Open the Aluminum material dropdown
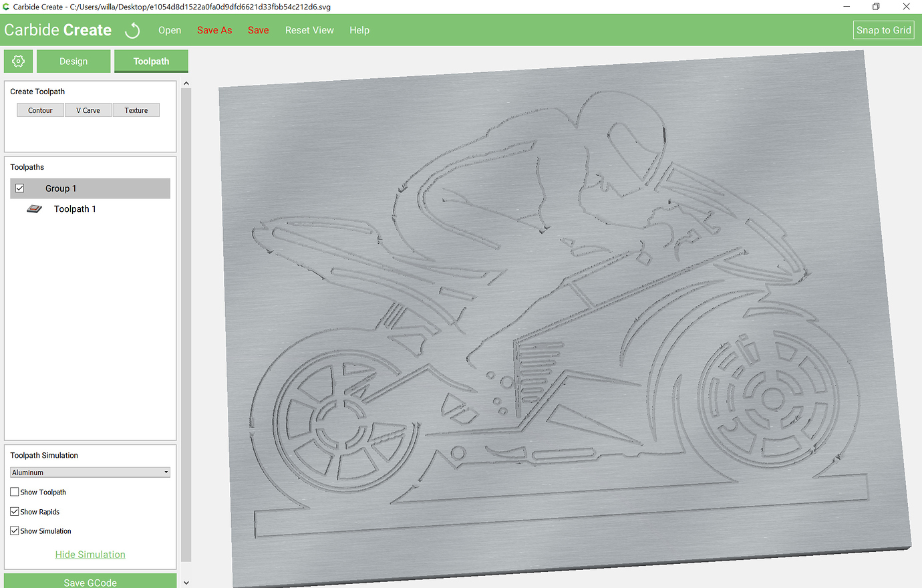This screenshot has width=922, height=588. pyautogui.click(x=90, y=472)
